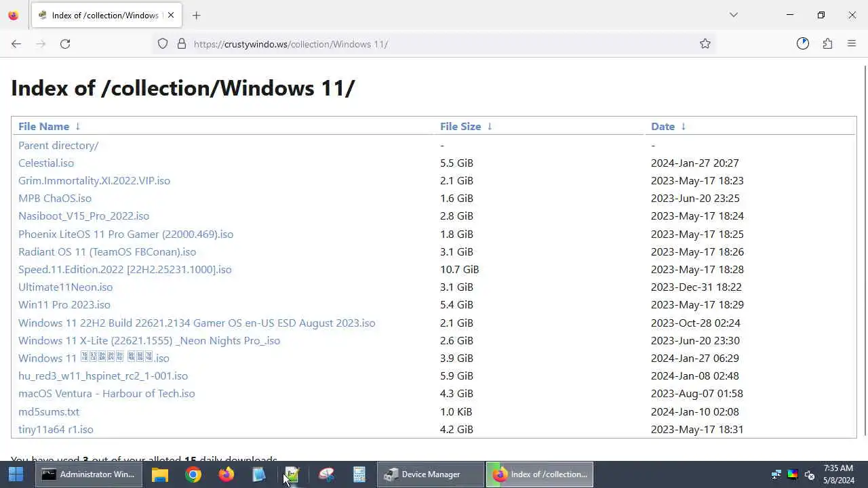Click the URL address bar
Screen dimensions: 868x488
[x=434, y=44]
